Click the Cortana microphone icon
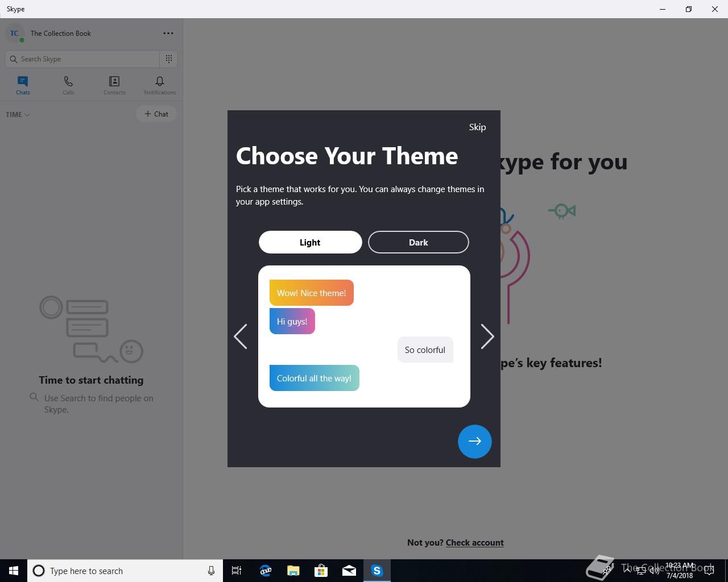This screenshot has height=582, width=728. tap(211, 571)
